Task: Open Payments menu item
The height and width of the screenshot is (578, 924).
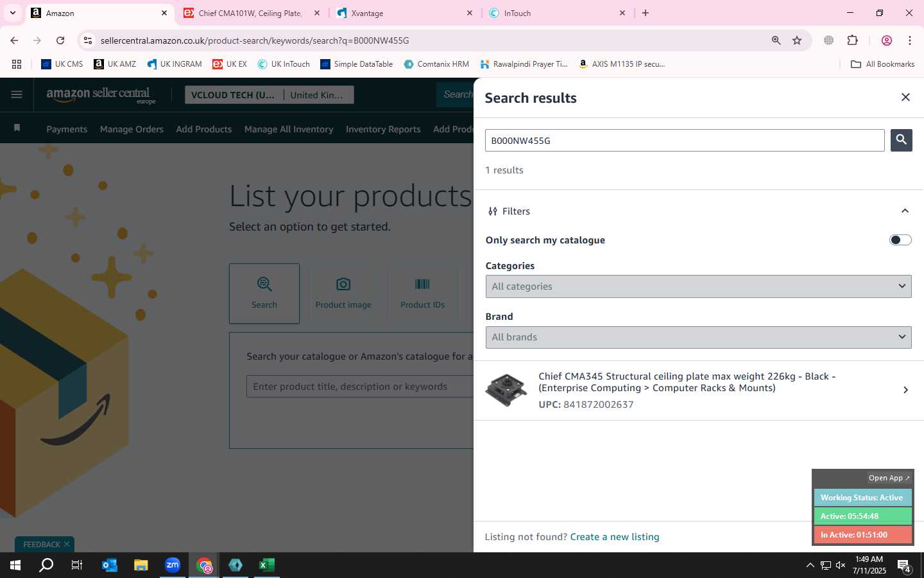Action: (67, 129)
